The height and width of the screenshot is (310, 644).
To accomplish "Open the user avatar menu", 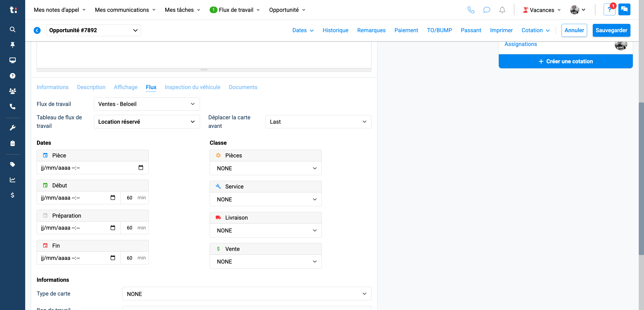I will coord(577,10).
